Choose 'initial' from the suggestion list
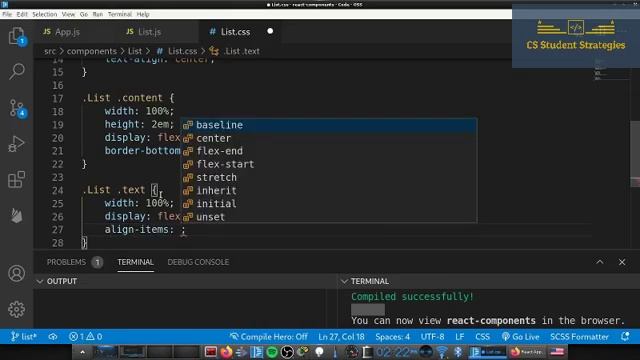Screen dimensions: 640x360 pyautogui.click(x=329, y=204)
